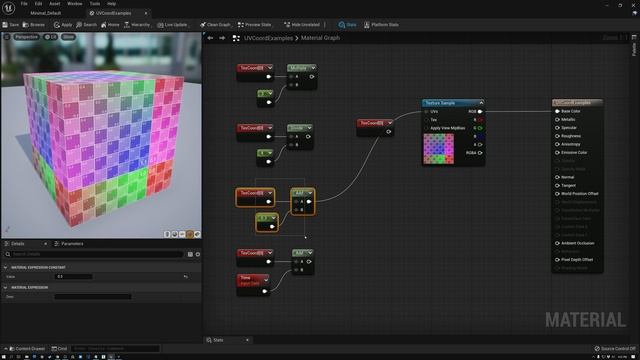The height and width of the screenshot is (360, 640).
Task: Click the UVCoordExamples breadcrumb link
Action: point(268,38)
